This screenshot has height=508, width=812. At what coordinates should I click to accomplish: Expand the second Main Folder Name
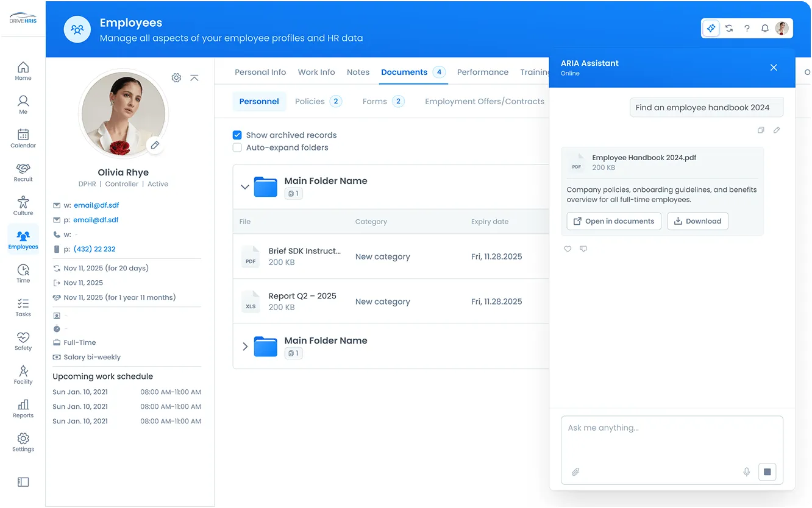click(x=245, y=347)
